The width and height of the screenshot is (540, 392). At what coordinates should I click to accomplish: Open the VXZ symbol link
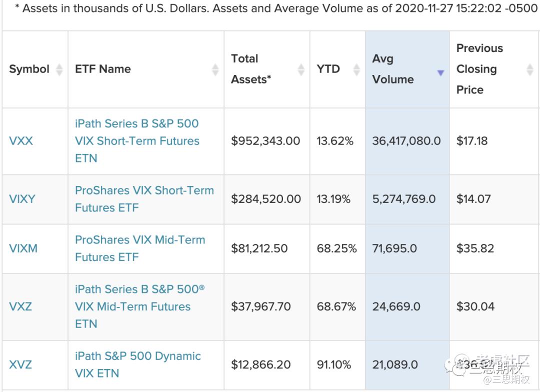pyautogui.click(x=20, y=306)
